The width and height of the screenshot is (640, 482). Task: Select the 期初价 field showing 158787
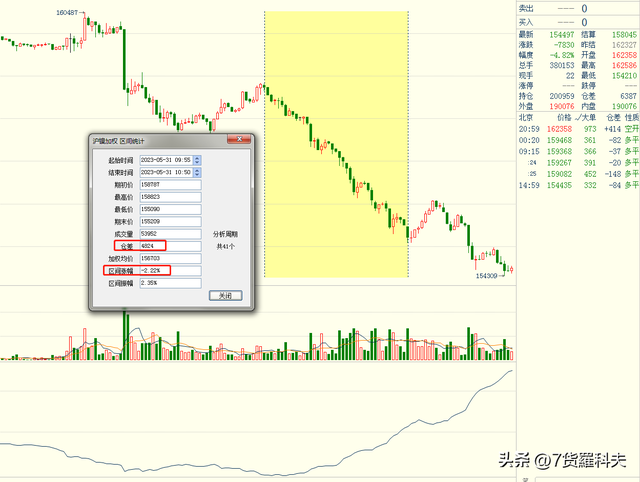pyautogui.click(x=170, y=185)
